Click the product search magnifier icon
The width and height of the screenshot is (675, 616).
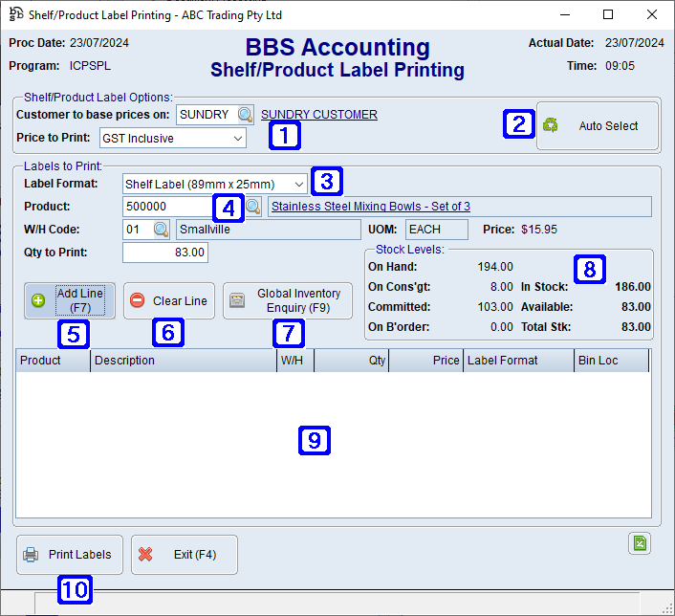coord(253,207)
